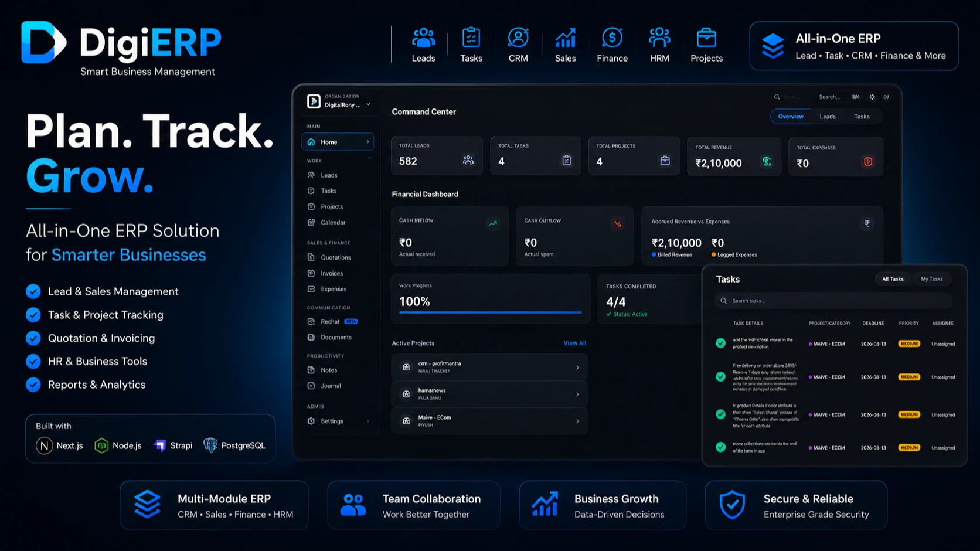Click the Next.js logo icon

tap(44, 445)
